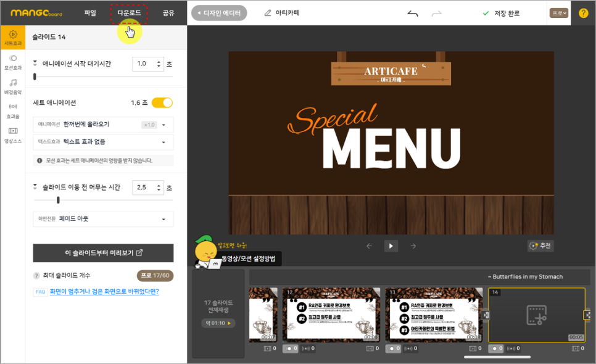Click the sound effect count under slide 12
The width and height of the screenshot is (596, 364).
[308, 349]
